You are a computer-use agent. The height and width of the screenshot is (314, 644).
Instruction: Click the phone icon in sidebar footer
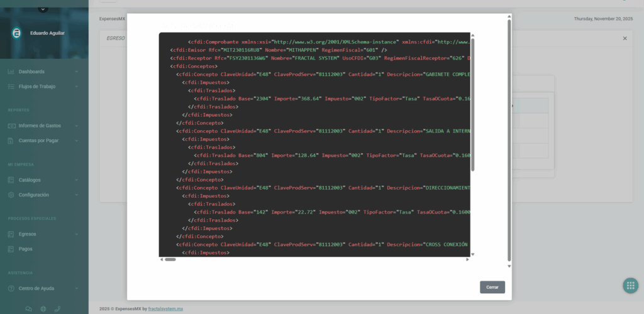(x=58, y=308)
